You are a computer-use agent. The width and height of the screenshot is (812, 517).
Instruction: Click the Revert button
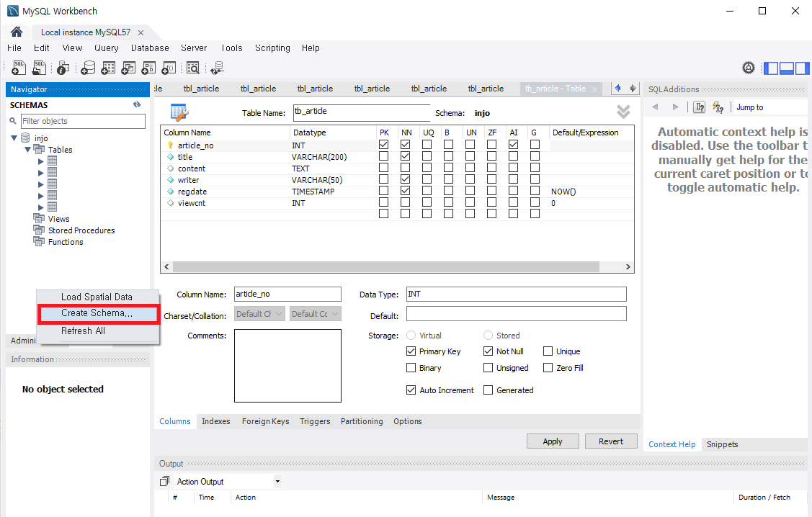611,441
